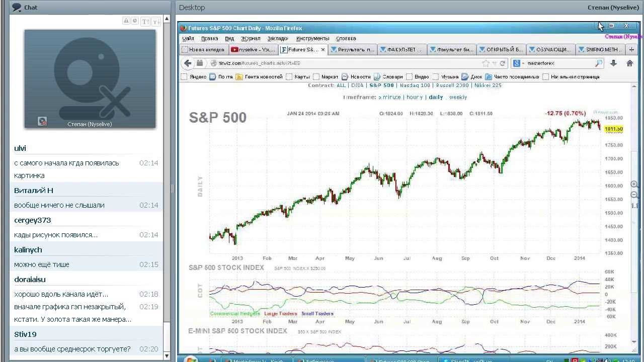The image size is (644, 362).
Task: Open the Лента новостей bookmark
Action: point(259,77)
